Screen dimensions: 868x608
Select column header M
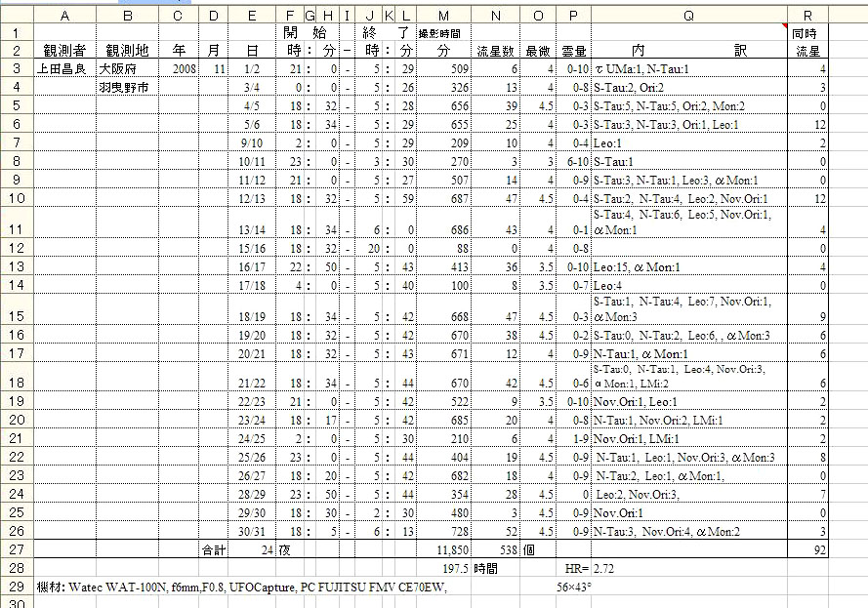pos(444,15)
